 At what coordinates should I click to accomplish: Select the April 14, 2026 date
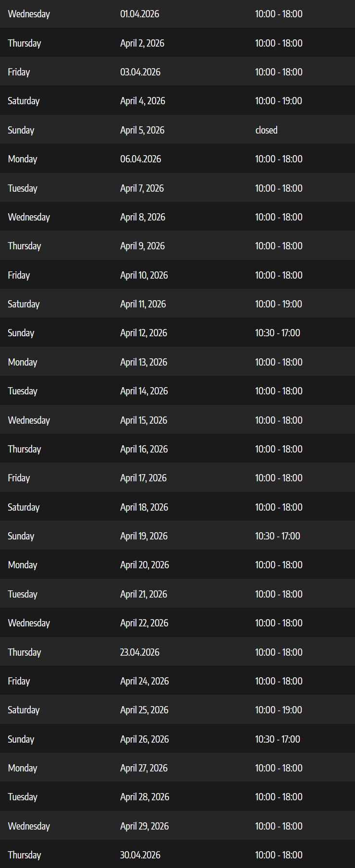click(144, 391)
